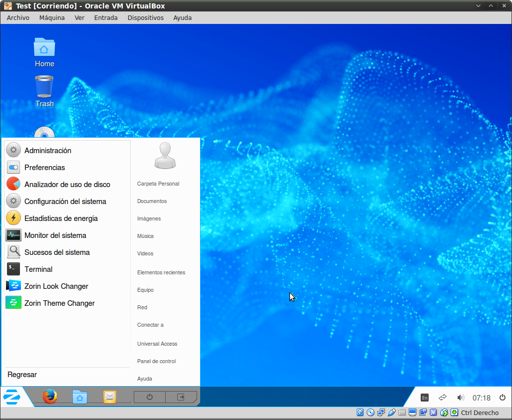Open the Trash desktop icon
512x420 pixels.
coord(44,91)
